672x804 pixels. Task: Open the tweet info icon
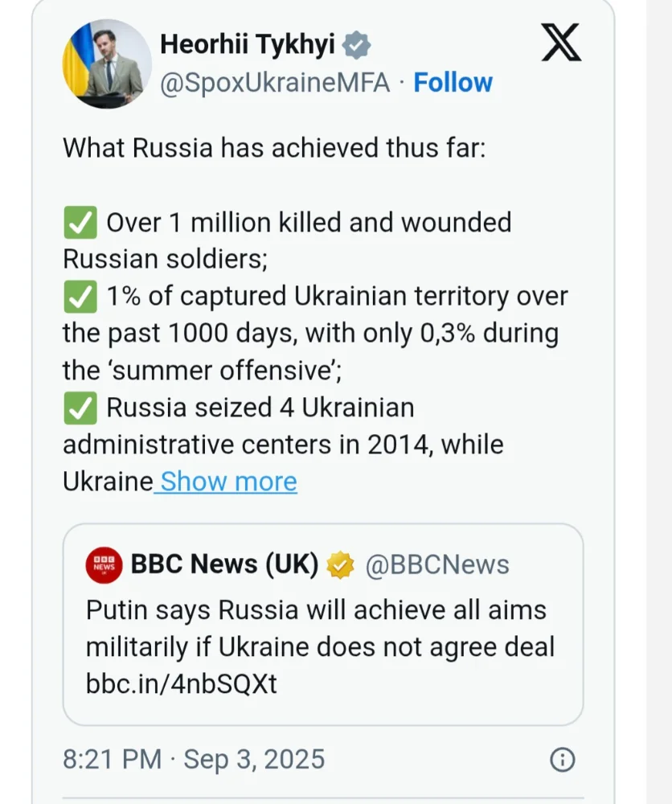(x=562, y=759)
